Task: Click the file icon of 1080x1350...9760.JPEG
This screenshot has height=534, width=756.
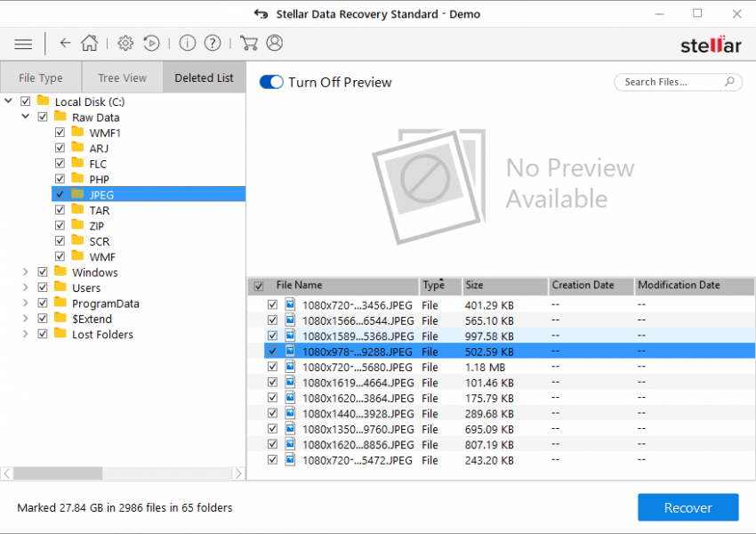Action: 290,428
